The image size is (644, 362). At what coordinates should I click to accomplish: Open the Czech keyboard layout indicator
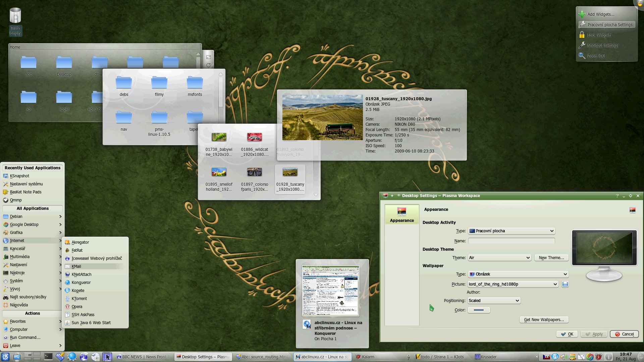pos(546,357)
